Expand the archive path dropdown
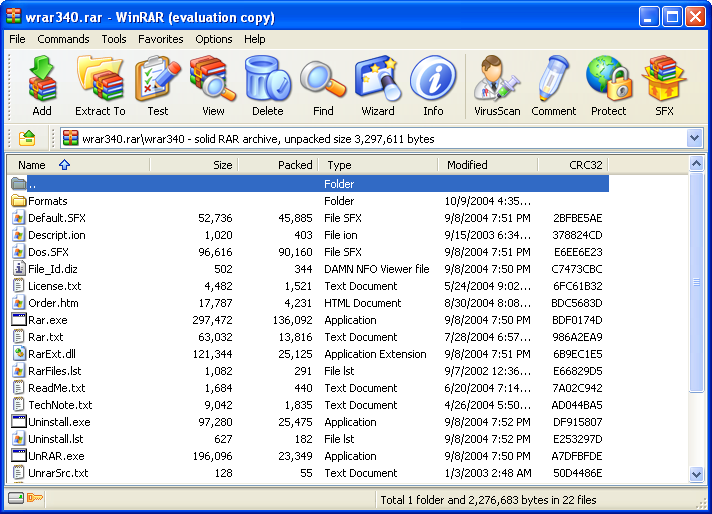Image resolution: width=712 pixels, height=514 pixels. coord(694,138)
